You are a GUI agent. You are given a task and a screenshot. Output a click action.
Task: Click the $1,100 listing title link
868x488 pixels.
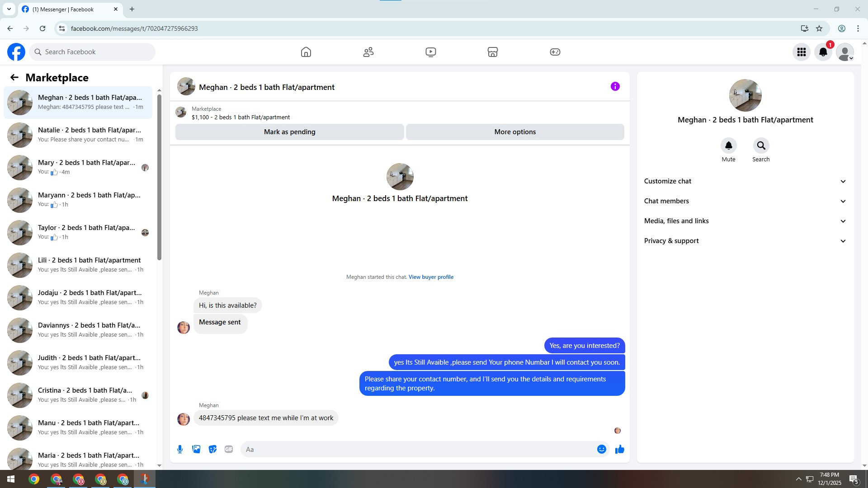[241, 117]
